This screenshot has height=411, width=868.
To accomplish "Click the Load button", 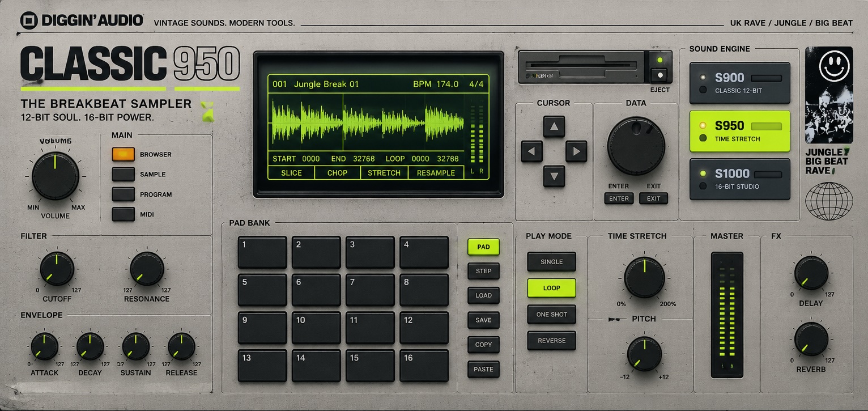I will coord(483,295).
